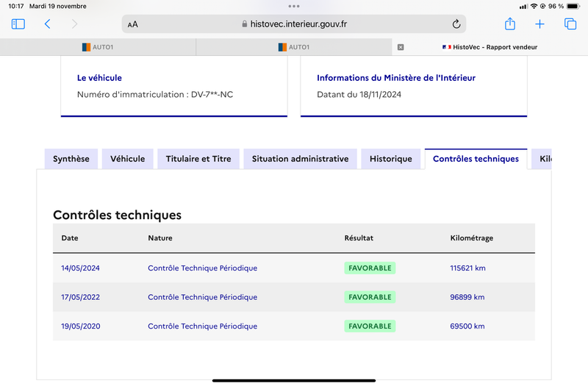588x386 pixels.
Task: Select the HistoVec - Rapport vendeur tab
Action: point(490,47)
